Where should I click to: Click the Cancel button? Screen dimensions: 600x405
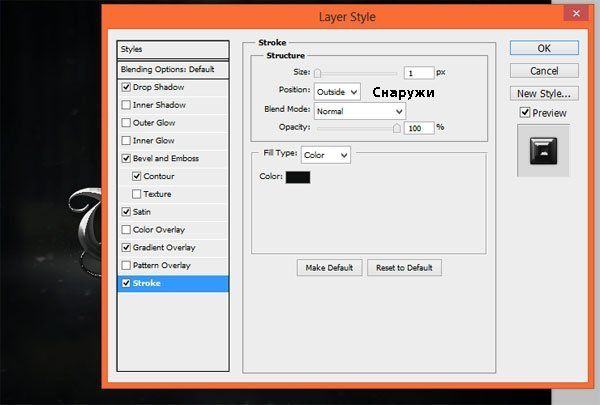coord(544,71)
